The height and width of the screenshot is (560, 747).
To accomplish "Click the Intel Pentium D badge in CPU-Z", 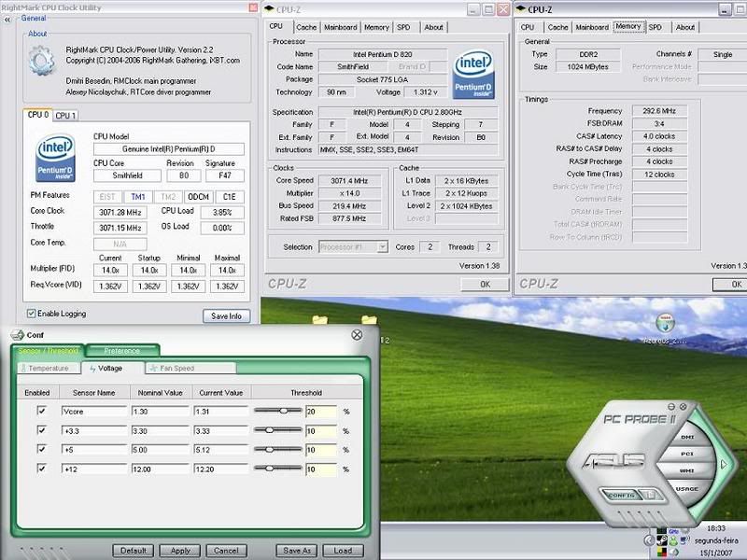I will pyautogui.click(x=473, y=76).
